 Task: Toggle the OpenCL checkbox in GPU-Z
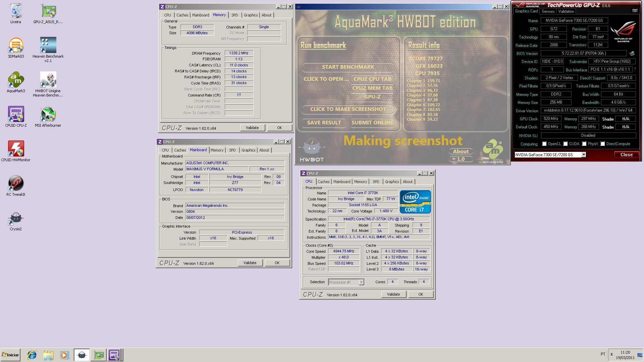[x=544, y=144]
